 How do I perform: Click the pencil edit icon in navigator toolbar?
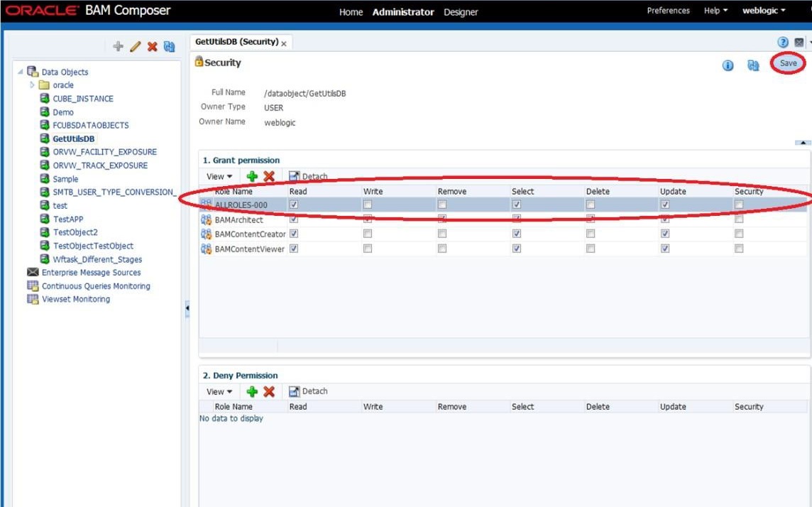tap(135, 46)
